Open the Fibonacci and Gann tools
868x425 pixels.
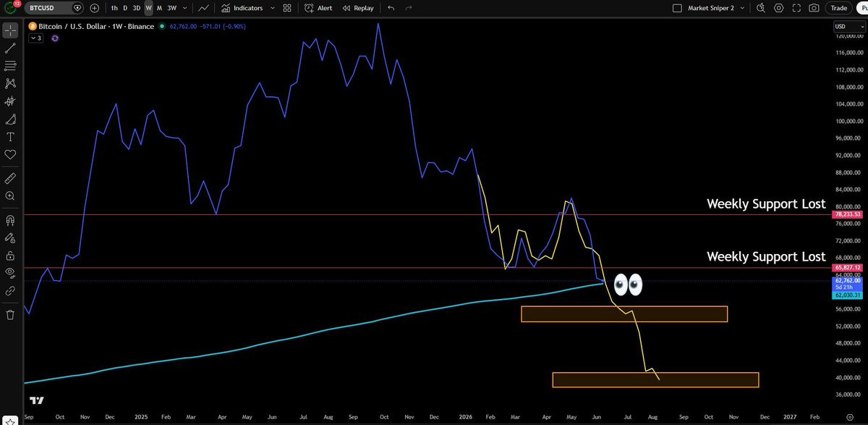coord(10,66)
